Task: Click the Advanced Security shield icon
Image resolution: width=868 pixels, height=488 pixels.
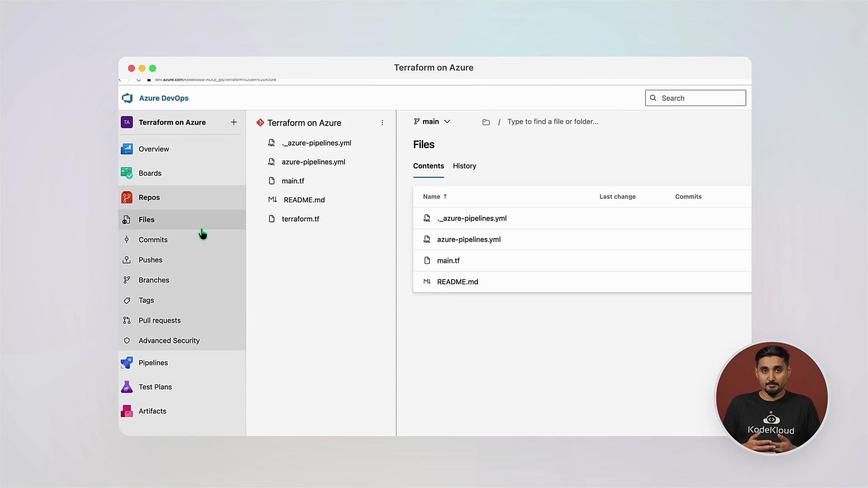Action: pos(127,341)
